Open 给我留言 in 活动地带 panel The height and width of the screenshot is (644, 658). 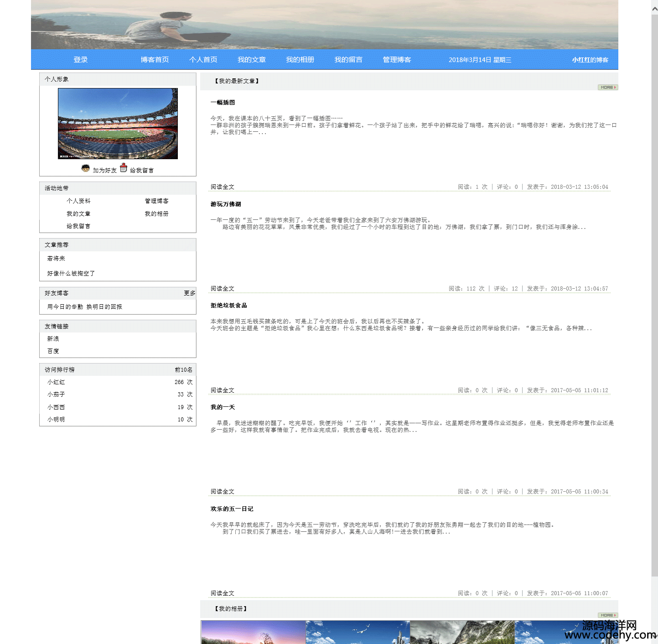tap(78, 226)
